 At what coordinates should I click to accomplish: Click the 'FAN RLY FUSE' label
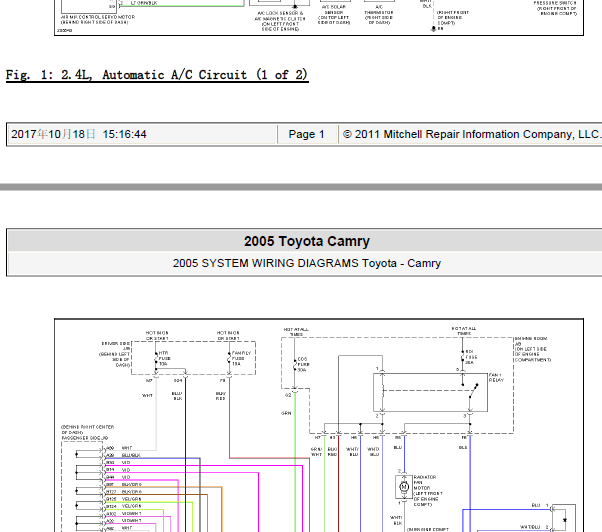(x=241, y=358)
